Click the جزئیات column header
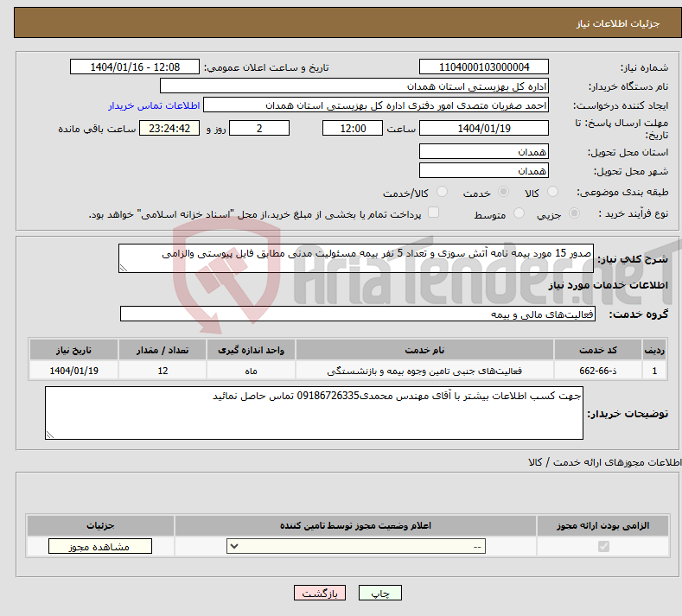Image resolution: width=682 pixels, height=616 pixels. tap(100, 525)
